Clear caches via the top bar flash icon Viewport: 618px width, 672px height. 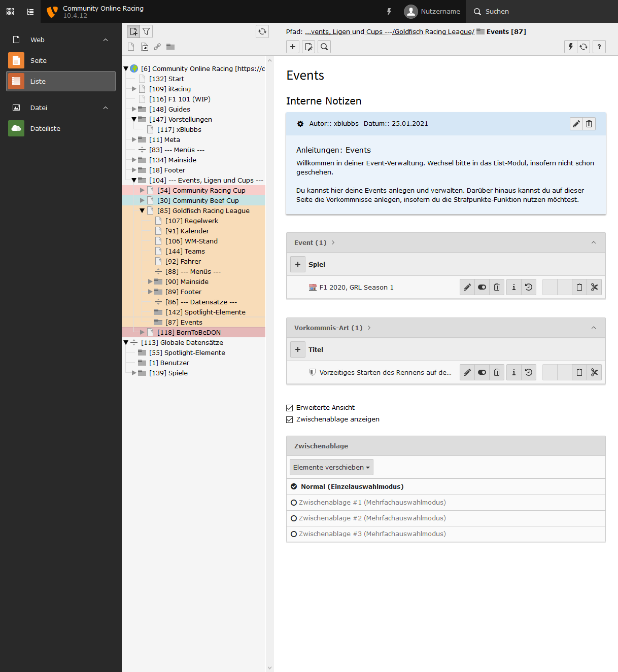click(389, 11)
